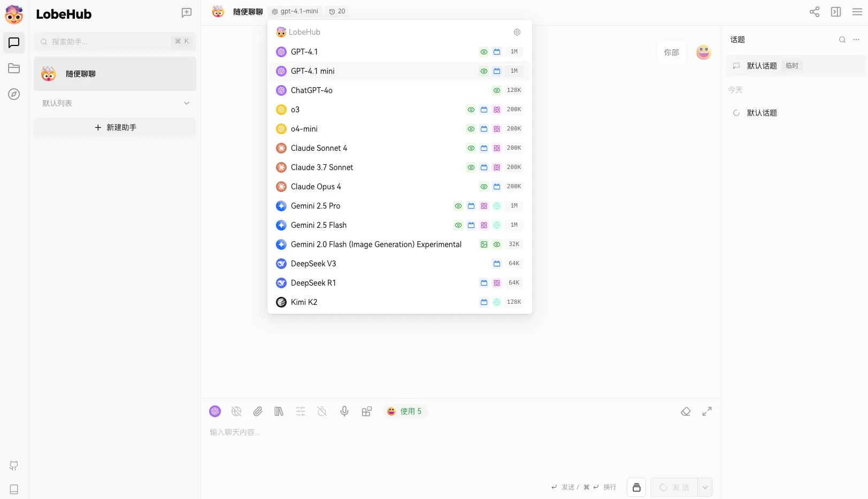Click the 新建助手 button

[115, 127]
